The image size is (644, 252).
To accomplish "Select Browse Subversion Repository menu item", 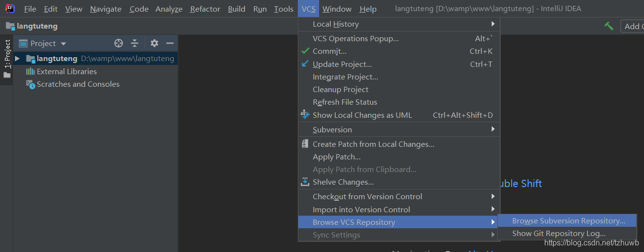I will [568, 220].
